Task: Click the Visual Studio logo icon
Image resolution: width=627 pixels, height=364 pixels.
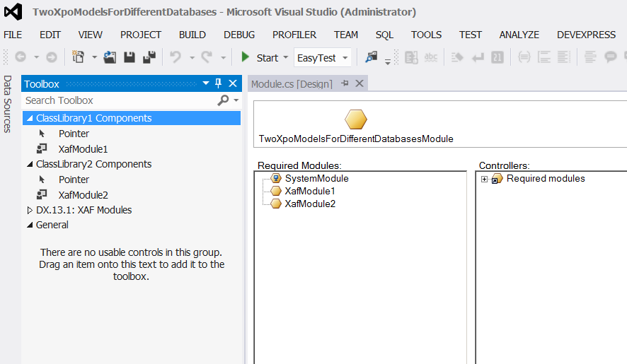Action: (x=13, y=12)
